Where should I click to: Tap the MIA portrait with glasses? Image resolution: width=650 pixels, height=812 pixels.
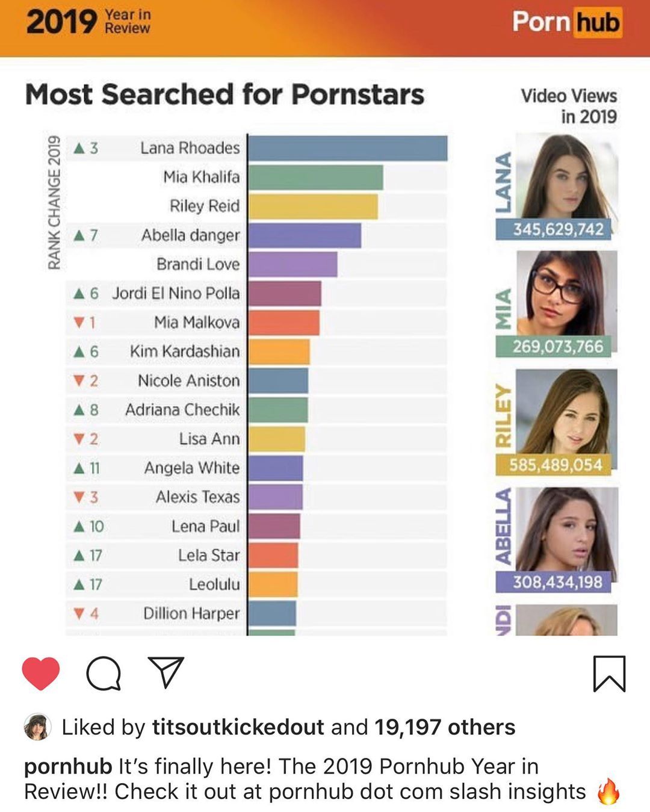point(567,293)
